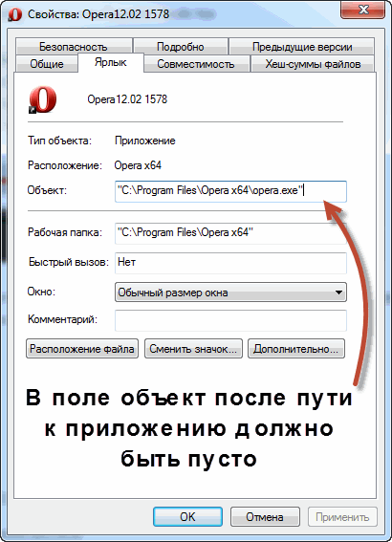Select the Ярлык tab
392x542 pixels.
click(x=111, y=62)
